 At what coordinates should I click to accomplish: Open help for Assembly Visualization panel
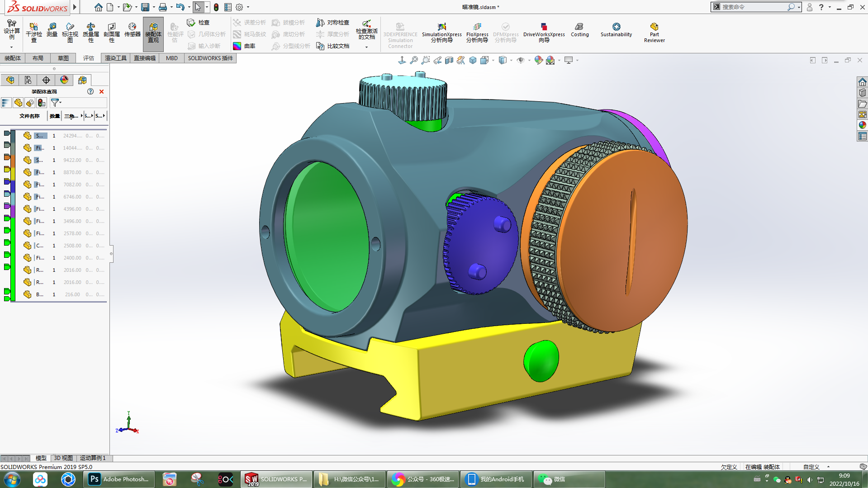tap(90, 91)
